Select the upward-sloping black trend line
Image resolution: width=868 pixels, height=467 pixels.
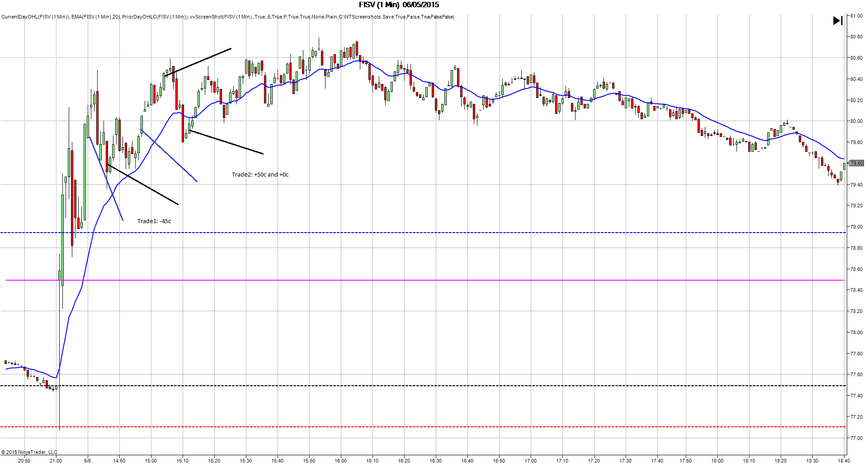[x=198, y=62]
